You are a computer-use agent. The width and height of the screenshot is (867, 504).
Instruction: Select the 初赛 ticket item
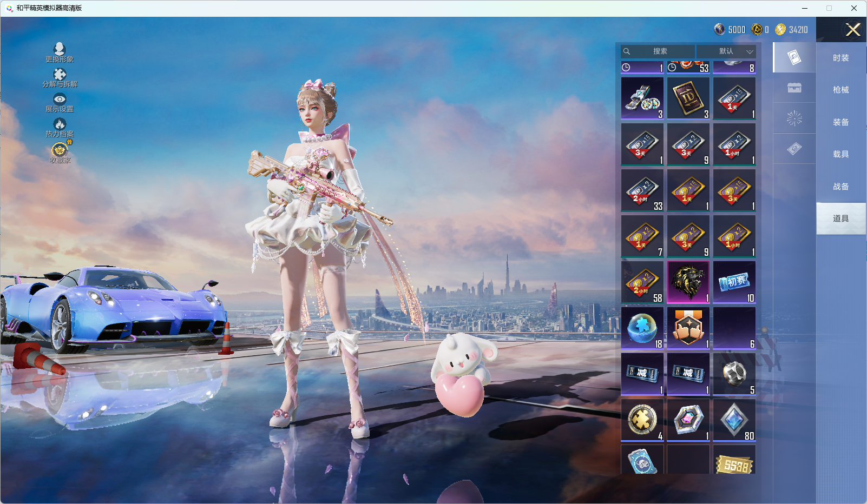click(x=734, y=282)
